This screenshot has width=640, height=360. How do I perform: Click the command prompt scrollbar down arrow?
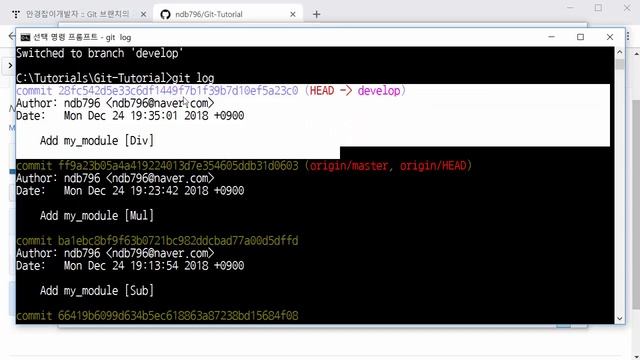tap(620, 318)
